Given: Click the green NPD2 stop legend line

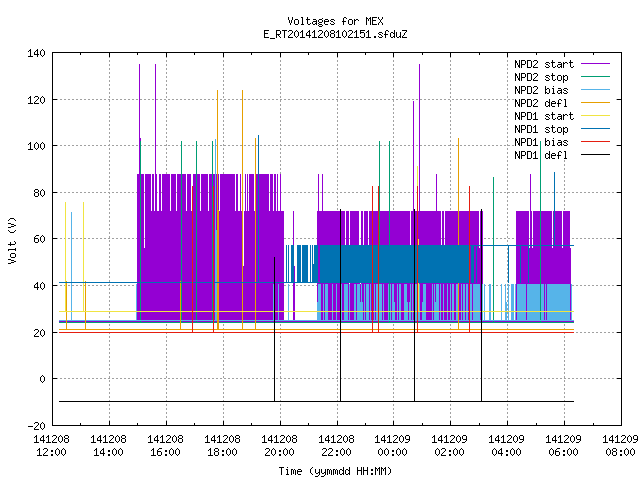Looking at the screenshot, I should (595, 77).
